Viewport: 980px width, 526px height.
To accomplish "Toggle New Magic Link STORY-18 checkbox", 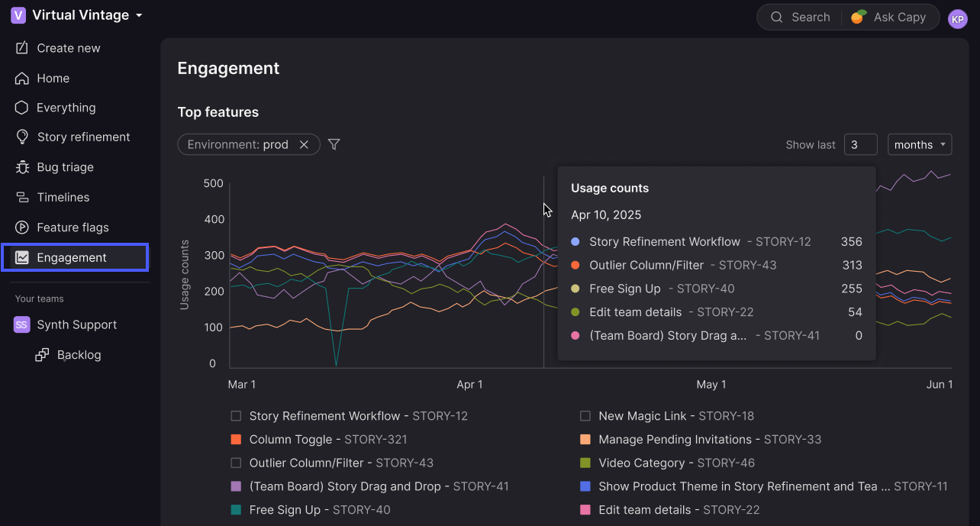I will click(585, 416).
